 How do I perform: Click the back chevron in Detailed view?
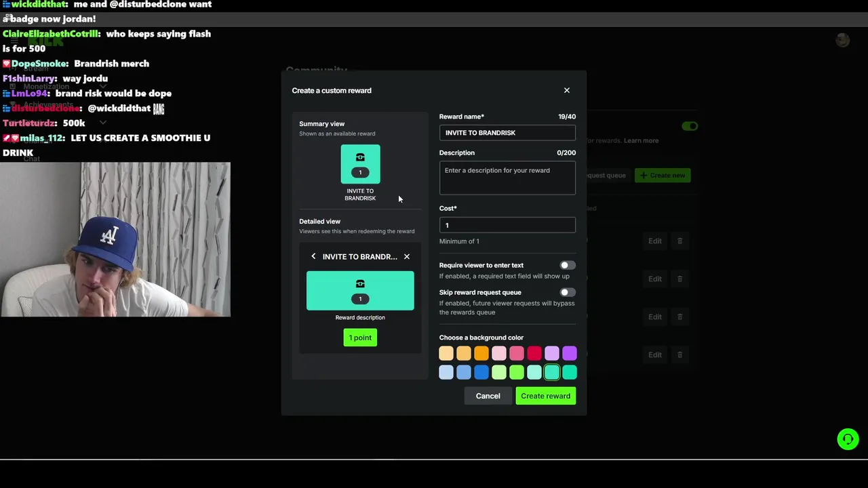click(x=313, y=256)
